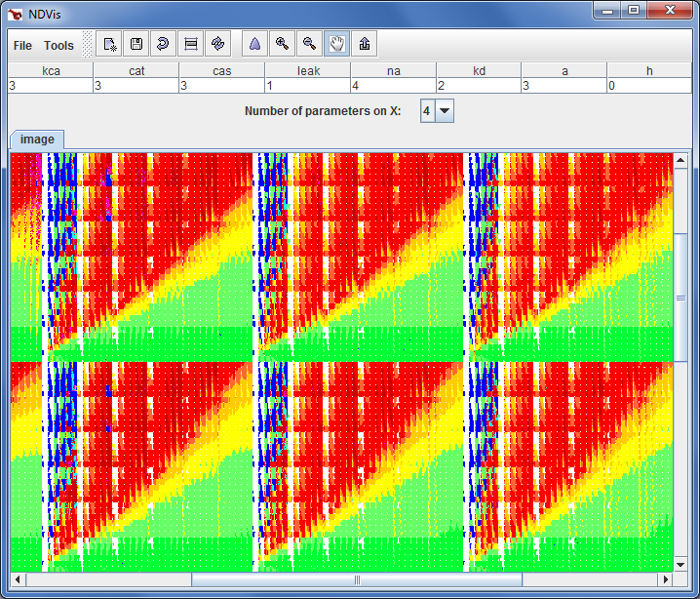The height and width of the screenshot is (599, 700).
Task: Click the vertical scrollbar up arrow
Action: [681, 160]
